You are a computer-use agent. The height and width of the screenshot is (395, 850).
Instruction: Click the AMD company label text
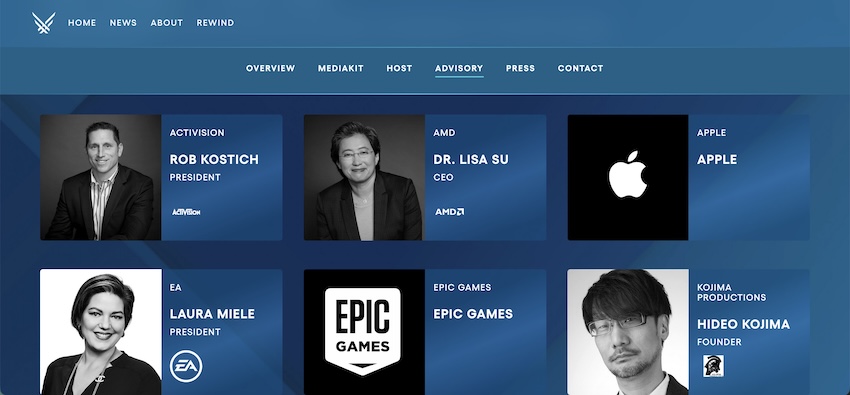coord(444,133)
